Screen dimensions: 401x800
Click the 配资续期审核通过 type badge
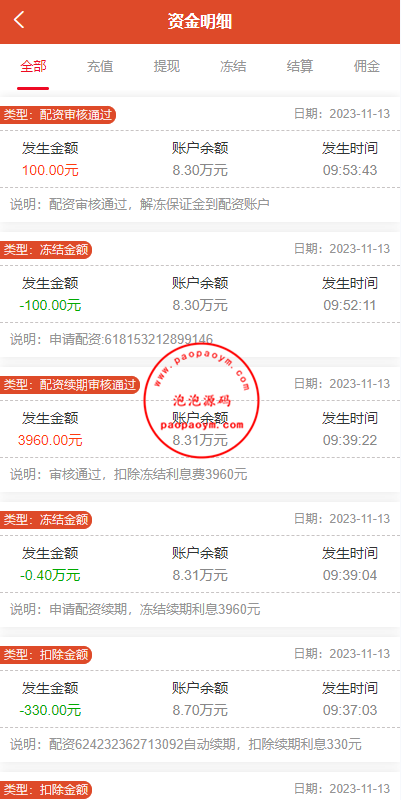70,385
